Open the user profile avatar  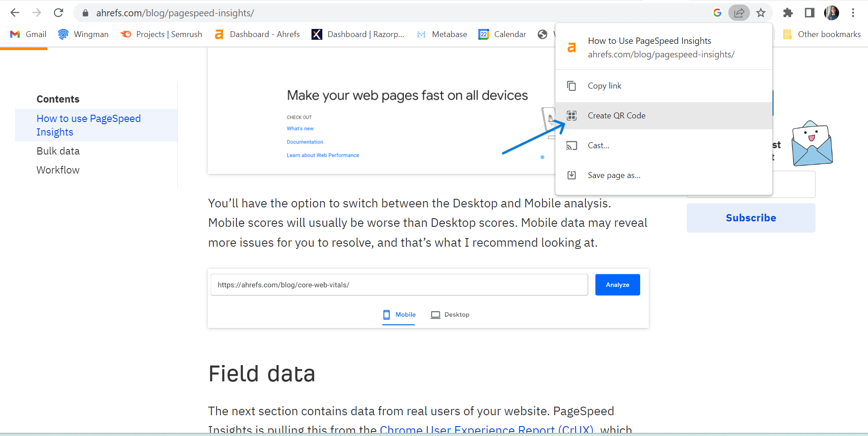click(831, 13)
